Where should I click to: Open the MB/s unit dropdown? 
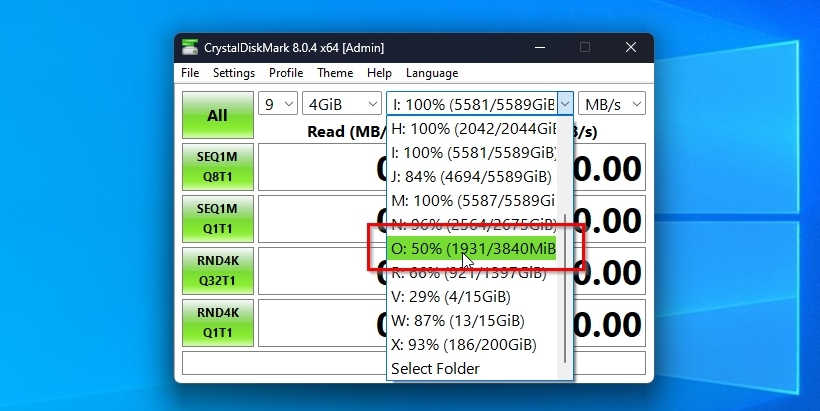point(612,104)
